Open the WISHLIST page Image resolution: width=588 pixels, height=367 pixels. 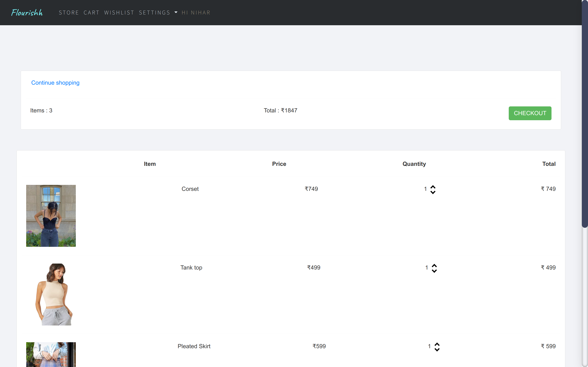click(119, 12)
